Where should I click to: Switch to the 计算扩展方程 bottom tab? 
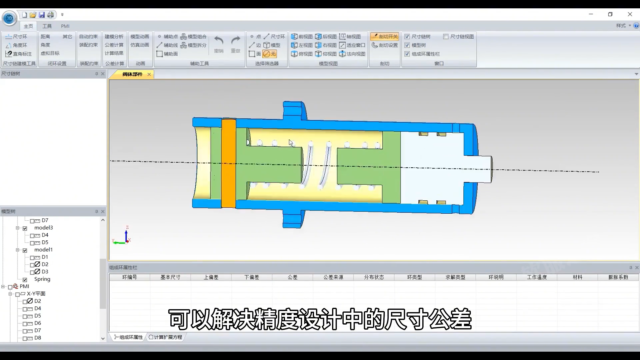pos(165,337)
